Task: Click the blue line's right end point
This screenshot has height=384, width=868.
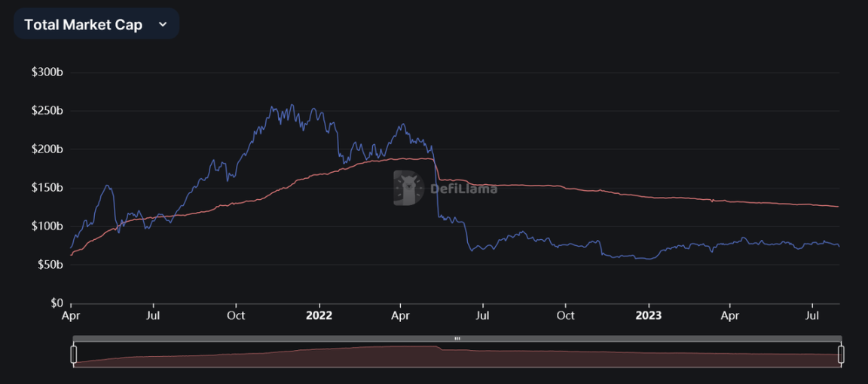Action: click(x=839, y=246)
